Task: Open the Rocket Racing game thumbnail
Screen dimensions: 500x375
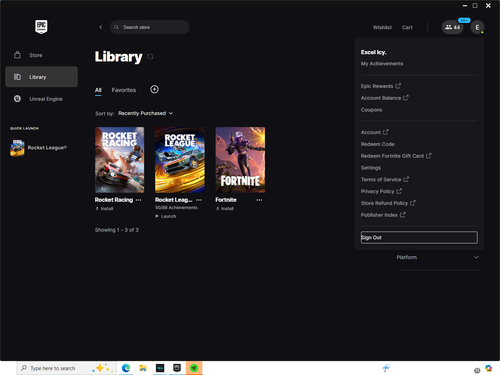Action: pos(120,160)
